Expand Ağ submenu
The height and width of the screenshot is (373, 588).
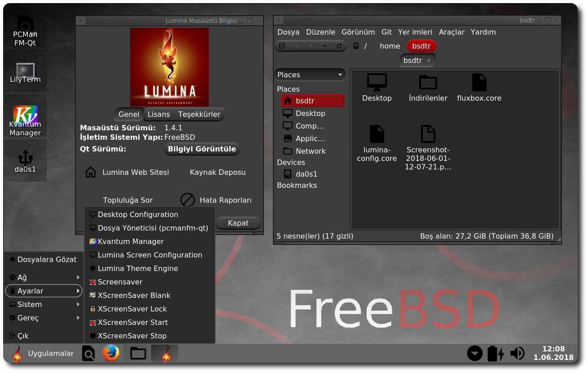(44, 277)
